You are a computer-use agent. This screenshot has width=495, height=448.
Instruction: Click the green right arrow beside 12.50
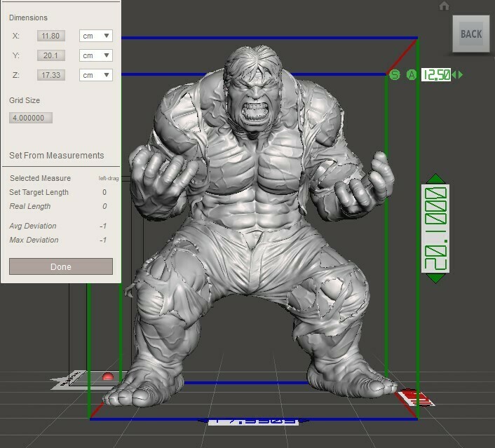[x=461, y=75]
